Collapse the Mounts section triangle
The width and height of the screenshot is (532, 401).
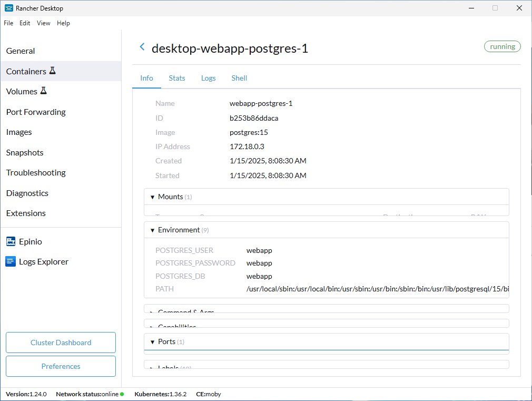[x=152, y=197]
